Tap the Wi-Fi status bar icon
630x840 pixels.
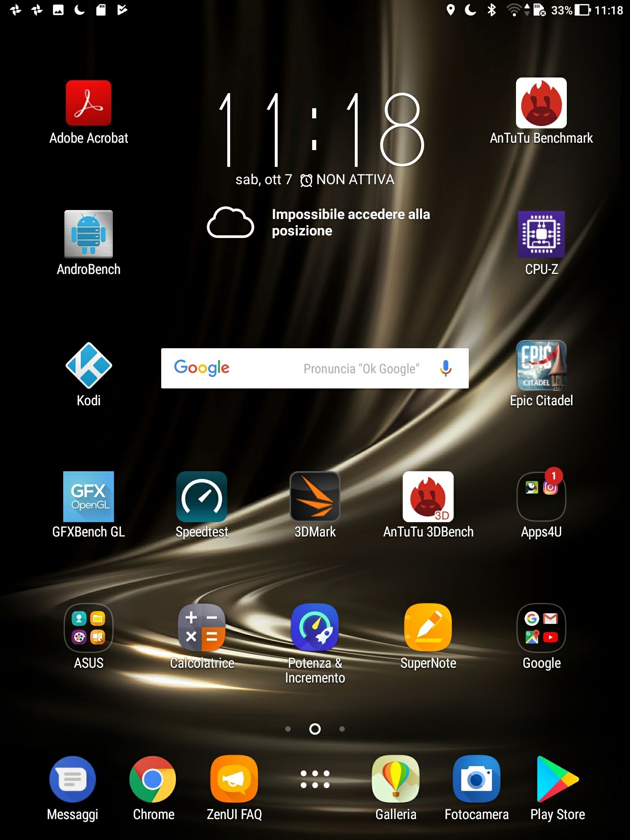coord(514,10)
